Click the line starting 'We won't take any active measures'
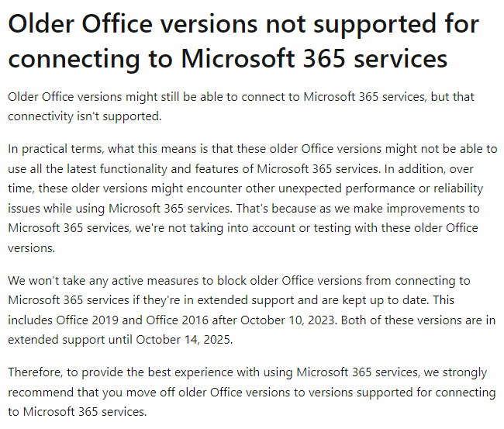The width and height of the screenshot is (504, 429). (239, 281)
